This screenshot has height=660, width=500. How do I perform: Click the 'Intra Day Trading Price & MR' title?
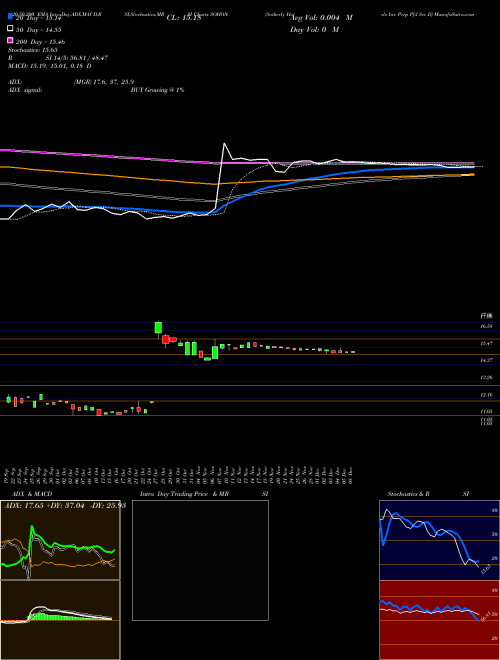pyautogui.click(x=184, y=494)
